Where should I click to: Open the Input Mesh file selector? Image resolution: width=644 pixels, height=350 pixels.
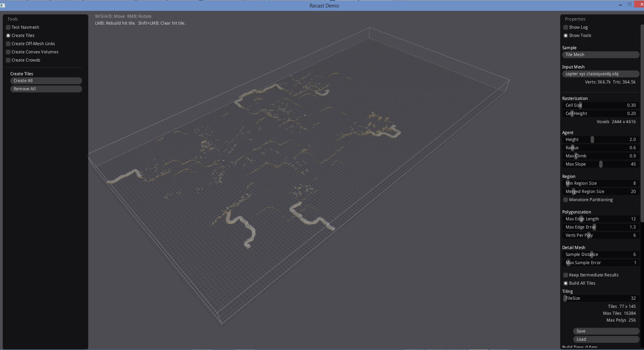coord(601,74)
